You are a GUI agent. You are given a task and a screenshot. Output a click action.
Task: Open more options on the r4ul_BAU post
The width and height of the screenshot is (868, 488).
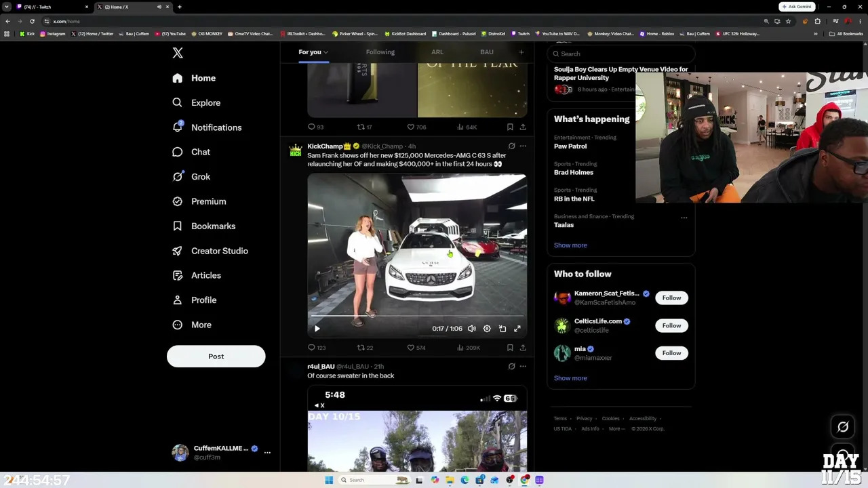point(523,366)
